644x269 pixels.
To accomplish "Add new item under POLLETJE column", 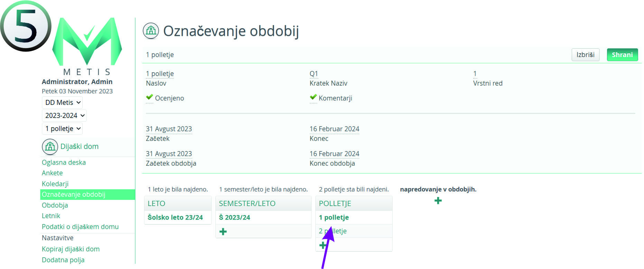I will coord(323,245).
